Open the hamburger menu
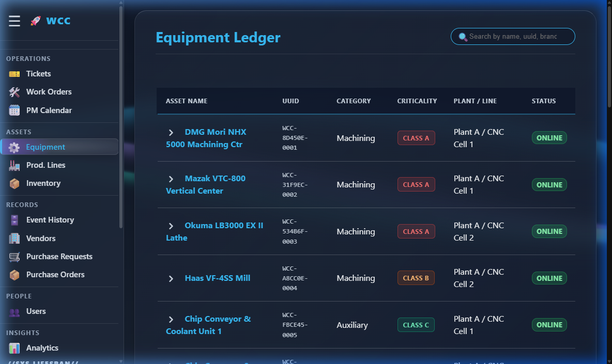 pyautogui.click(x=14, y=21)
